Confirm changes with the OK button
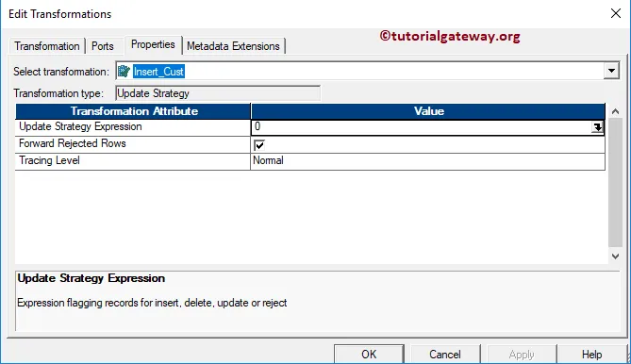 point(369,354)
